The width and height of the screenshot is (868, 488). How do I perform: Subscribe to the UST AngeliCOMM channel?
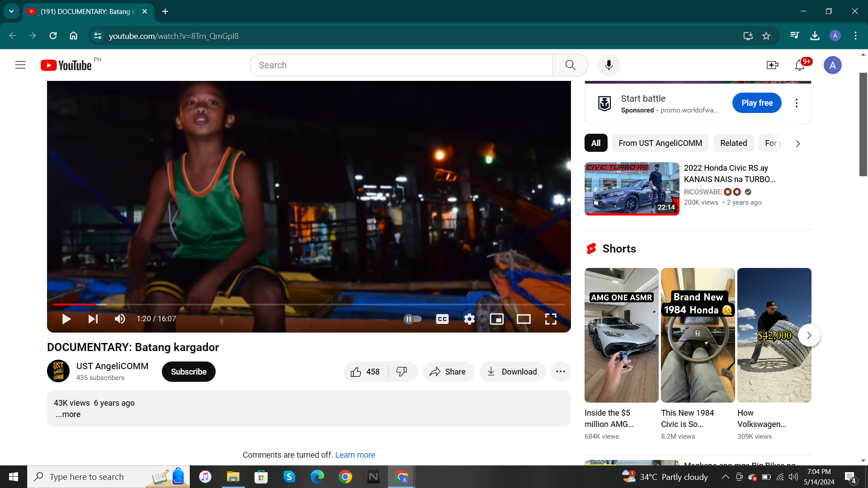click(189, 371)
